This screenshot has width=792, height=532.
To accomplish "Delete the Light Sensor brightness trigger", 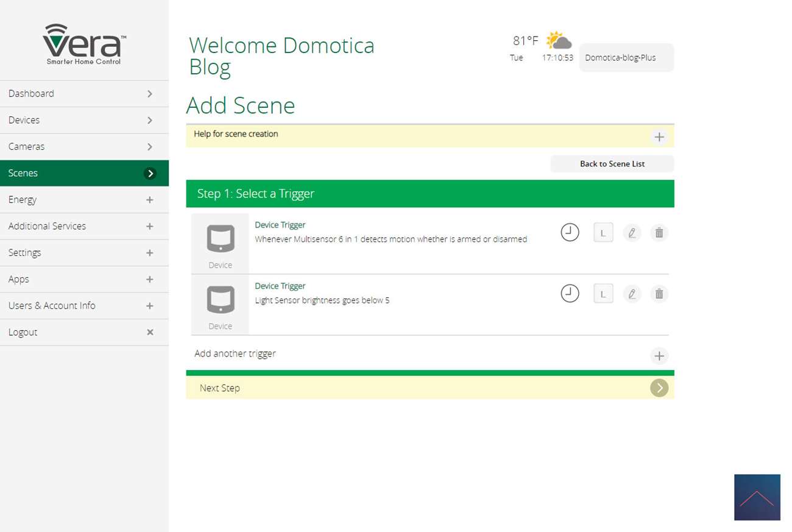I will [659, 294].
